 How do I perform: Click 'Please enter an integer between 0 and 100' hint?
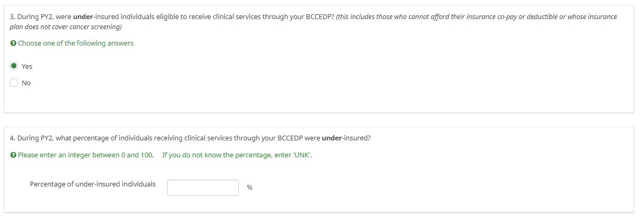85,155
